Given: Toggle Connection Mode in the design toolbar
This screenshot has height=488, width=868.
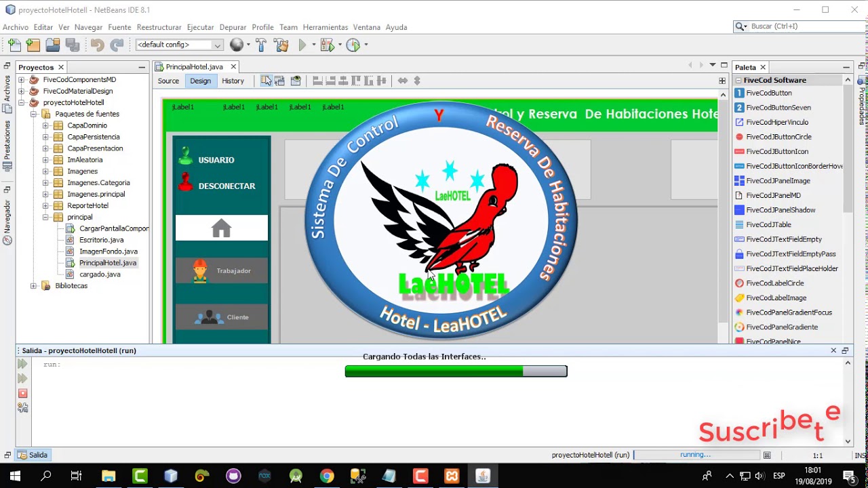Looking at the screenshot, I should (279, 81).
